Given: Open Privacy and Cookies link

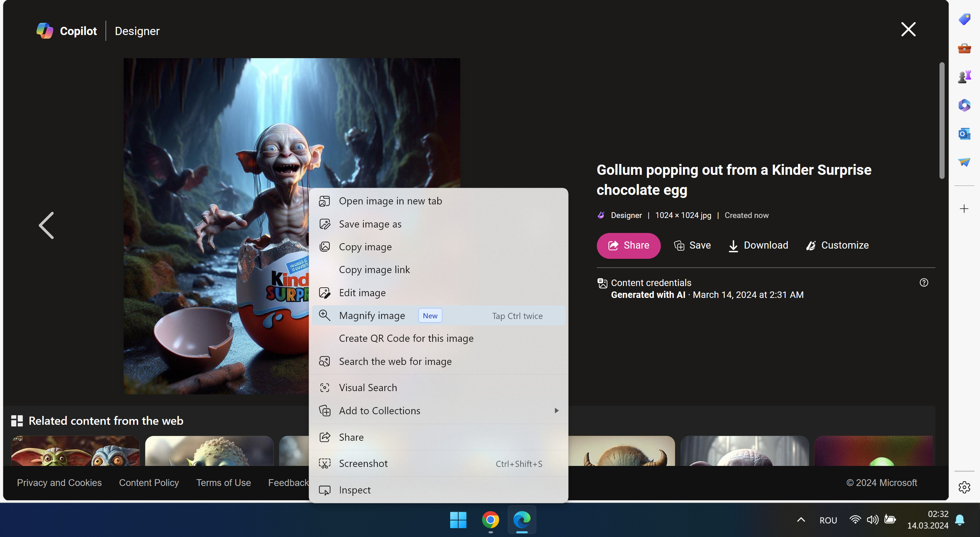Looking at the screenshot, I should click(59, 483).
